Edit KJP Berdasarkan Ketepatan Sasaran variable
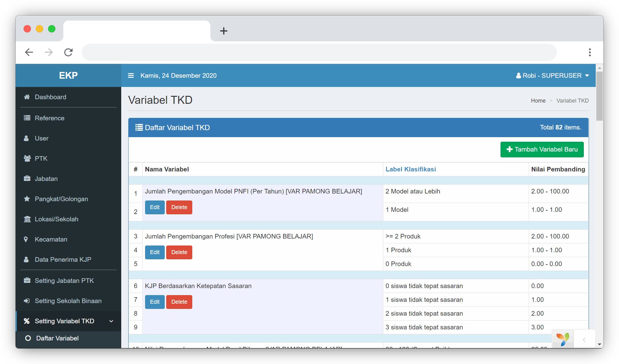Image resolution: width=619 pixels, height=364 pixels. point(155,302)
